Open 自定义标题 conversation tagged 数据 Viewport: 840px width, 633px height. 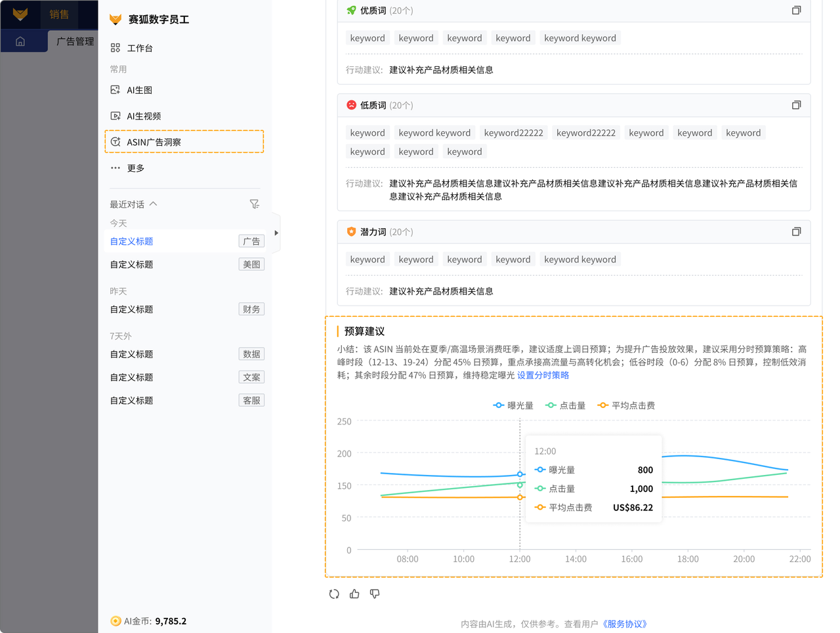(x=187, y=354)
